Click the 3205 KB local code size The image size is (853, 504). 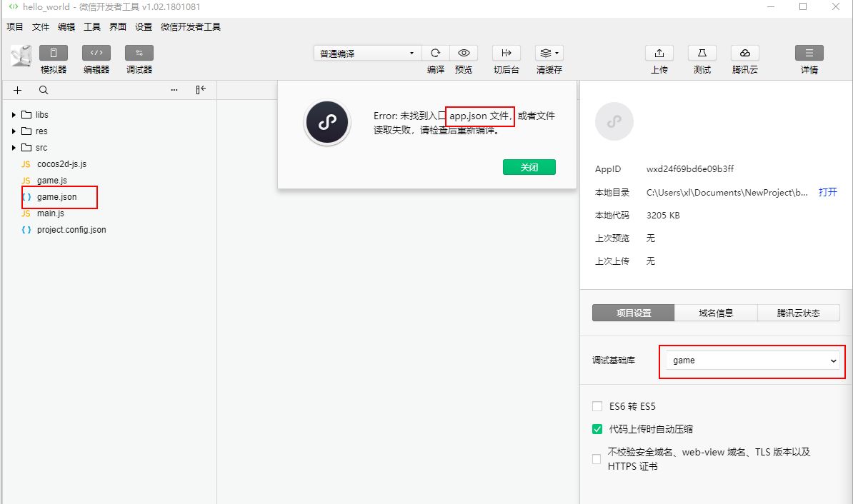pyautogui.click(x=663, y=216)
